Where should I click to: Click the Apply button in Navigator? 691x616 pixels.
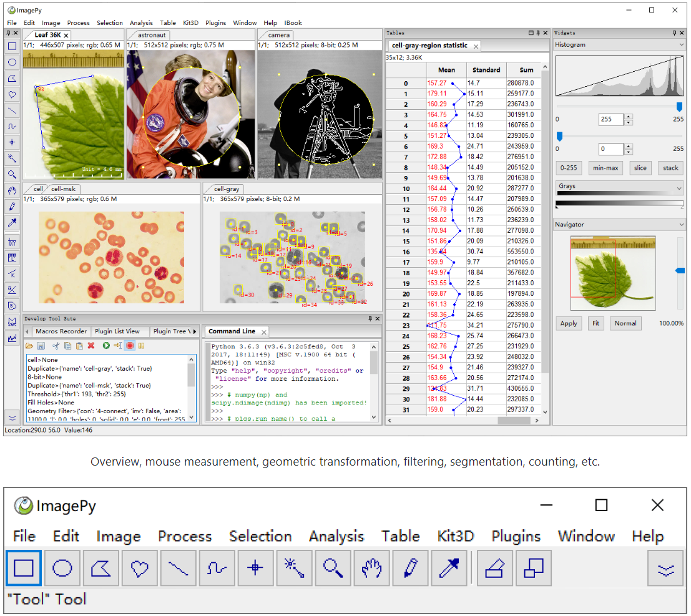point(569,323)
